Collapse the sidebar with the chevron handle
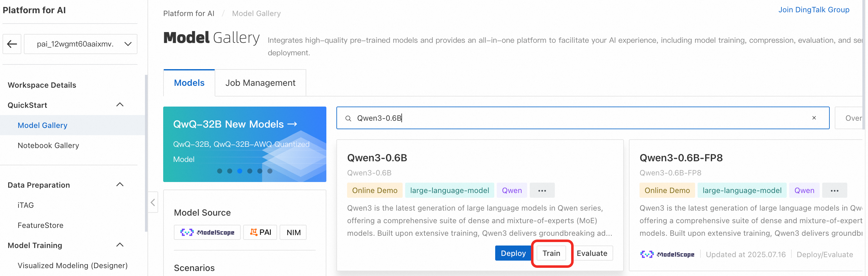The width and height of the screenshot is (868, 276). (x=153, y=202)
